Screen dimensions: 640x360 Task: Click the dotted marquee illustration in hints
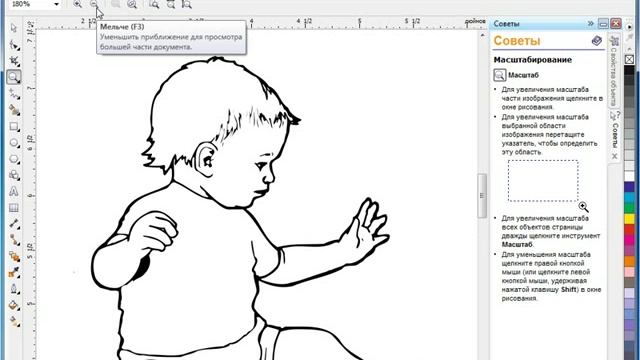(x=543, y=181)
